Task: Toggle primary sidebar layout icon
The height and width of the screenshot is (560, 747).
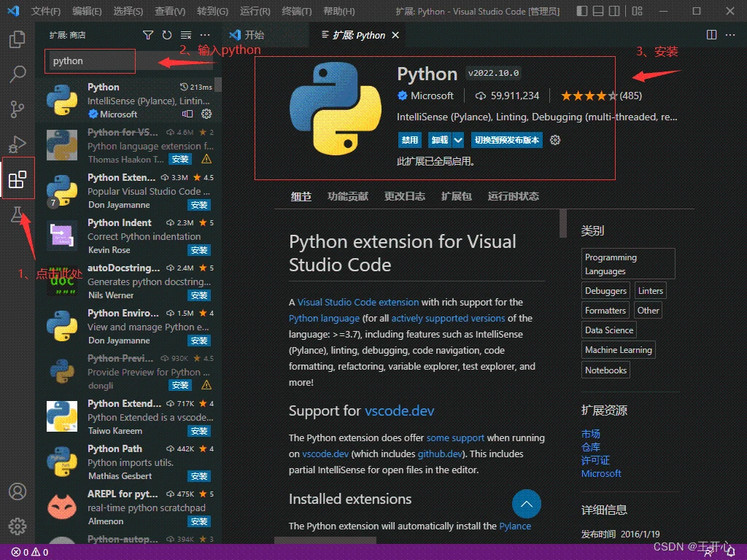Action: click(x=581, y=11)
